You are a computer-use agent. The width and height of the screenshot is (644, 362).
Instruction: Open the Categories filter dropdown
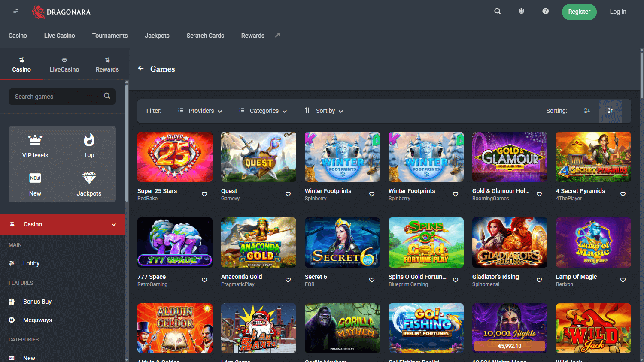pos(263,111)
